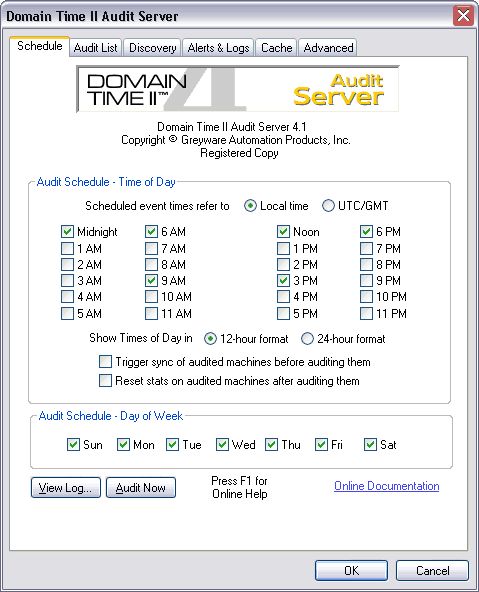This screenshot has height=592, width=479.
Task: Tick the 10 PM checkbox
Action: (x=366, y=296)
